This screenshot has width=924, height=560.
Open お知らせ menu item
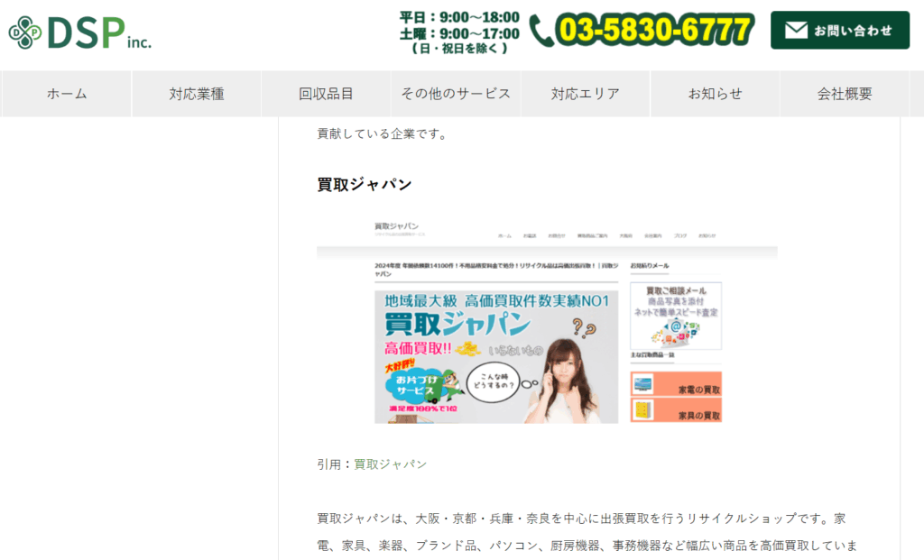715,94
